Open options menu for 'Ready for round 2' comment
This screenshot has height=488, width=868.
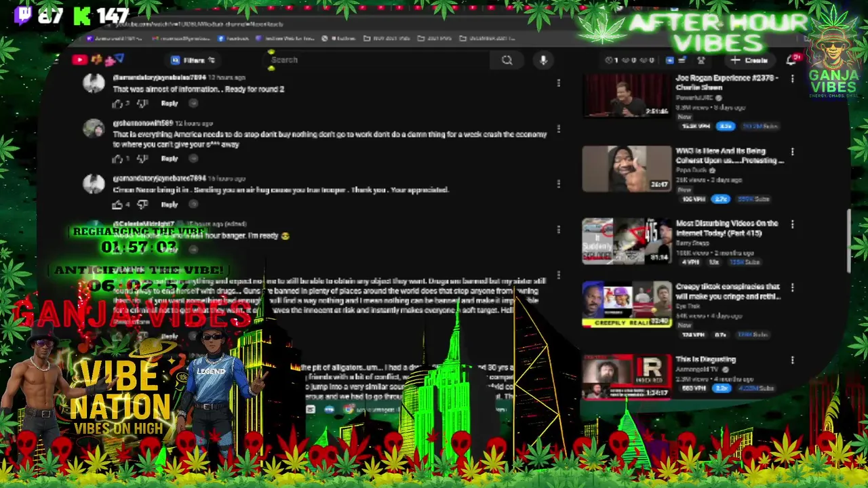(x=558, y=83)
